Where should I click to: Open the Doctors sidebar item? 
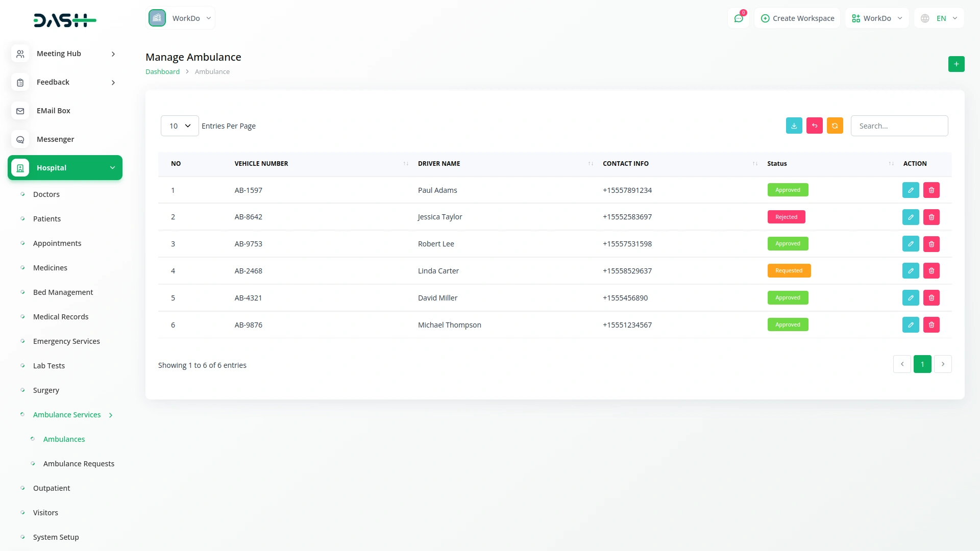coord(46,194)
